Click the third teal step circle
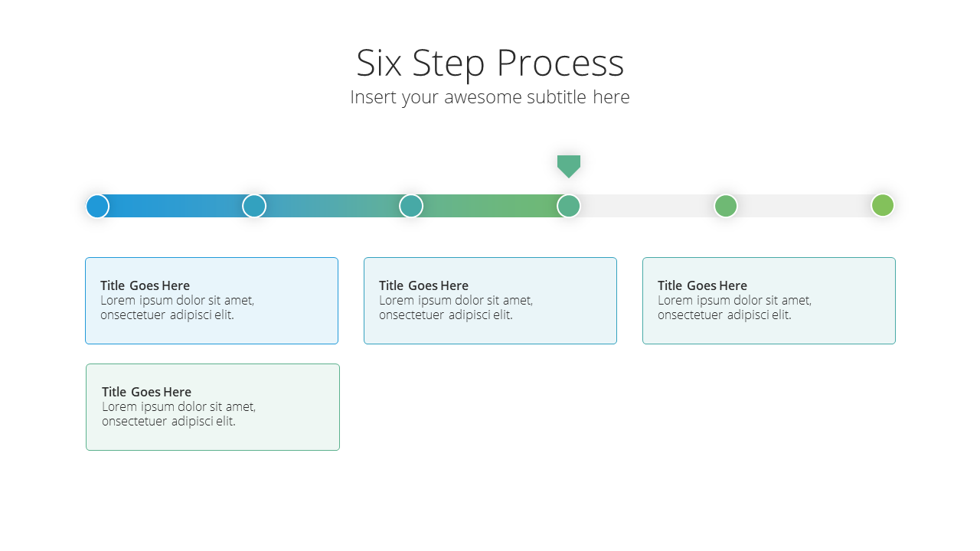Image resolution: width=980 pixels, height=551 pixels. coord(411,206)
